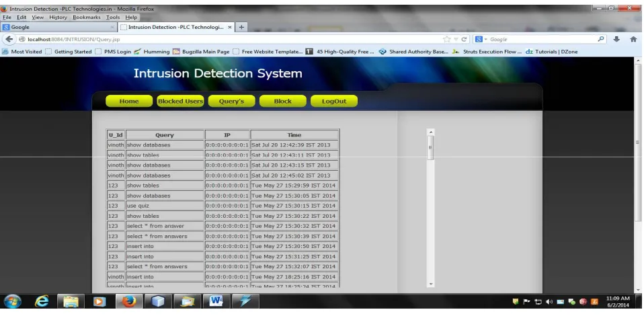The height and width of the screenshot is (320, 644).
Task: Click the Query column header
Action: [x=165, y=134]
